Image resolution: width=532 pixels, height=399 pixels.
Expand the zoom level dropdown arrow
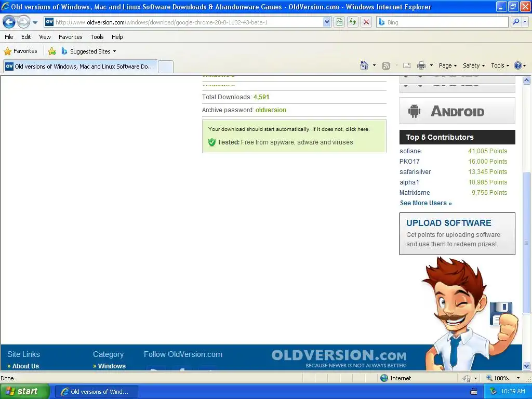point(518,378)
